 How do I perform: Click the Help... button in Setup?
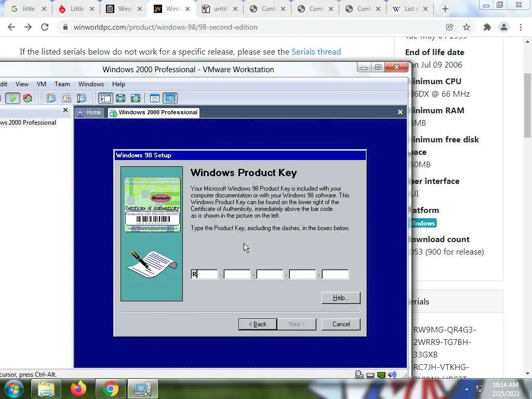coord(341,298)
